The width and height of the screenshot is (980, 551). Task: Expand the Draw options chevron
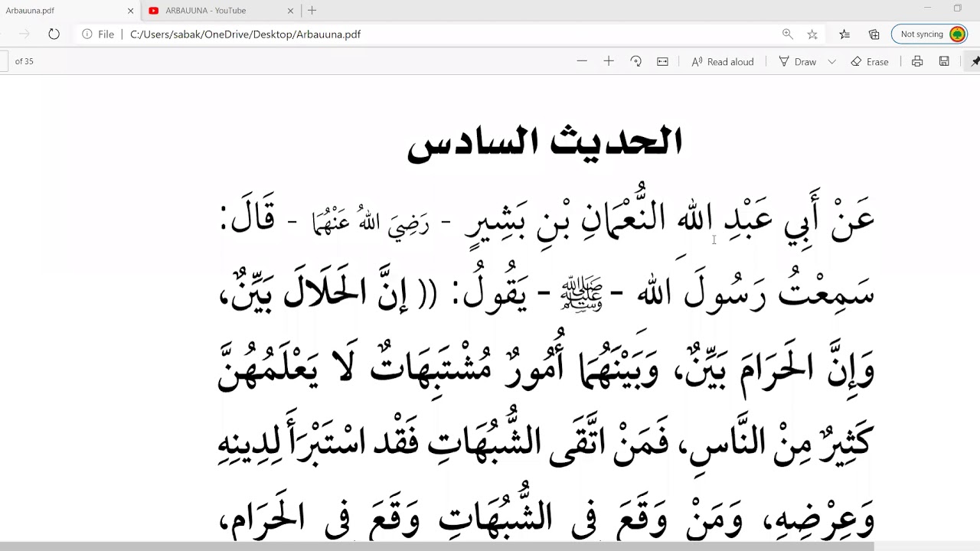[831, 61]
